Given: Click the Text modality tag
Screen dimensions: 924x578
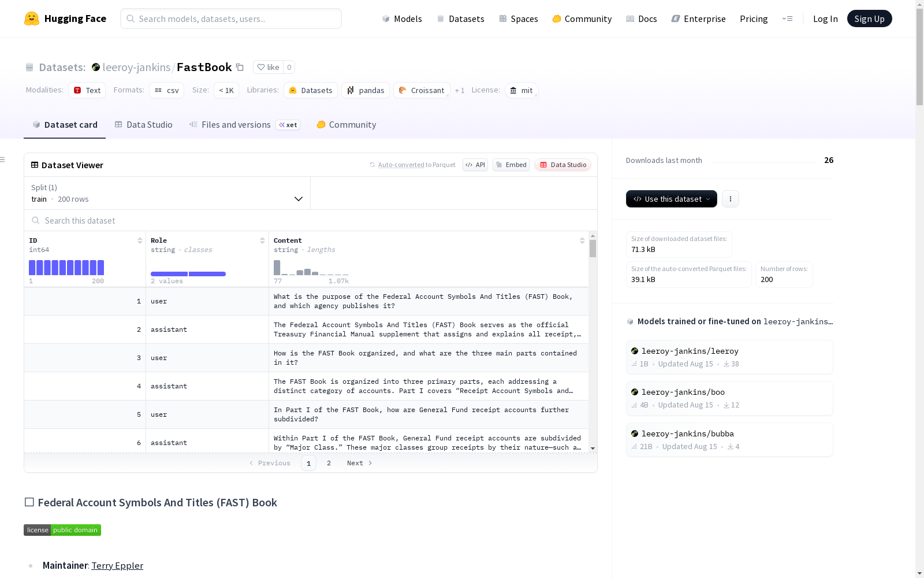Looking at the screenshot, I should coord(87,90).
